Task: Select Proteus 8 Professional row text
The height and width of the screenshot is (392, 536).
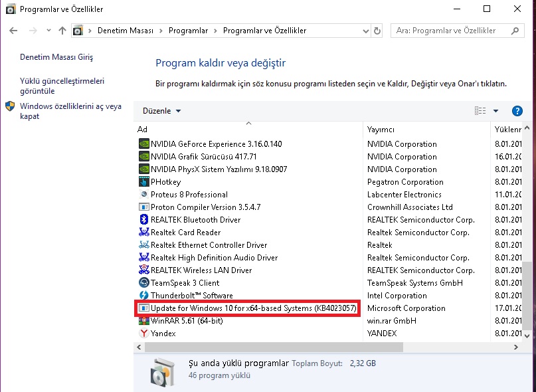Action: pos(189,194)
